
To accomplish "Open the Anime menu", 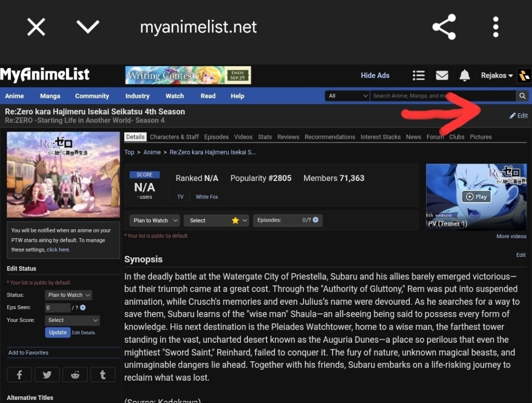I will click(14, 96).
